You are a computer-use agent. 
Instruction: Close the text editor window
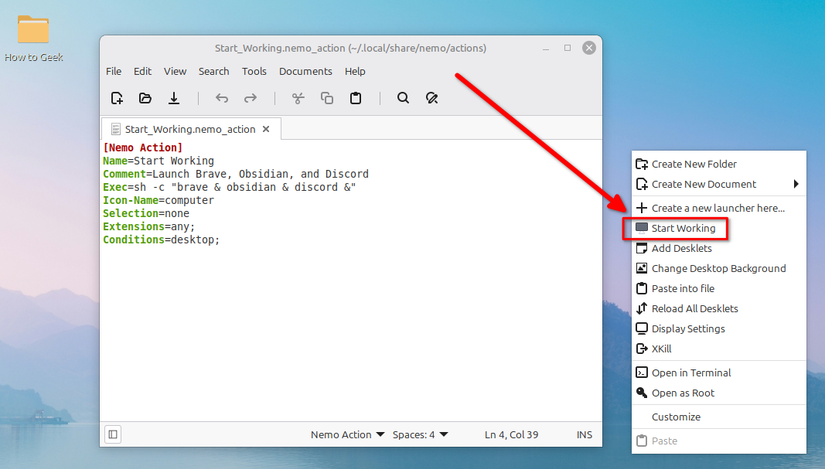pyautogui.click(x=589, y=48)
